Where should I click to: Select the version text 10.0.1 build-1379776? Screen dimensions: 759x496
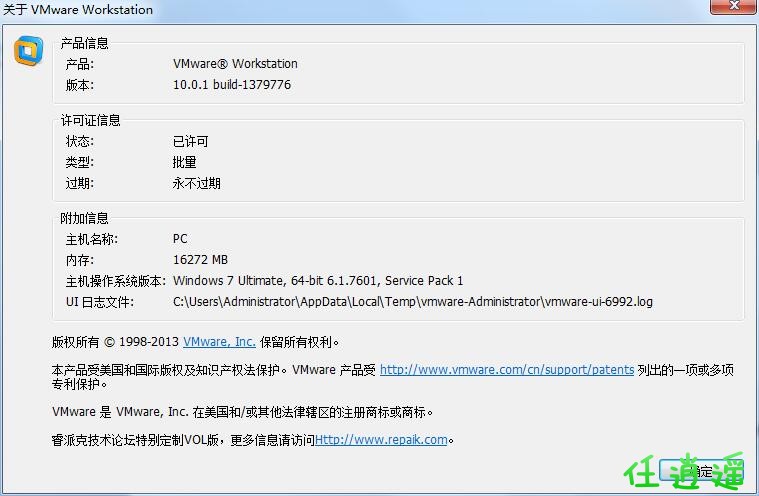coord(232,85)
